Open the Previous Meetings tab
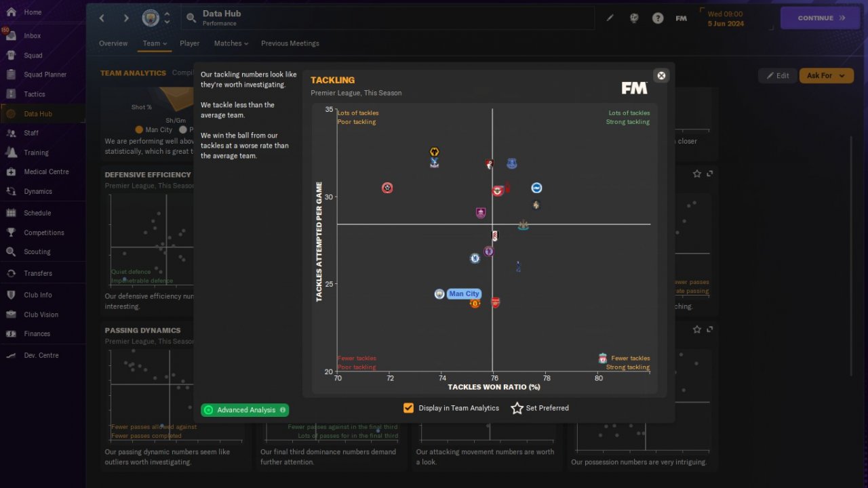 (x=290, y=43)
